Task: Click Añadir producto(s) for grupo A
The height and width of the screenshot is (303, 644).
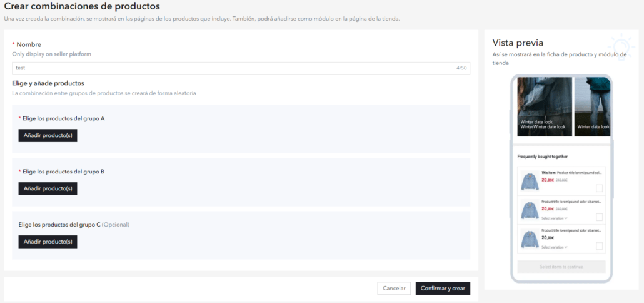Action: pos(48,136)
